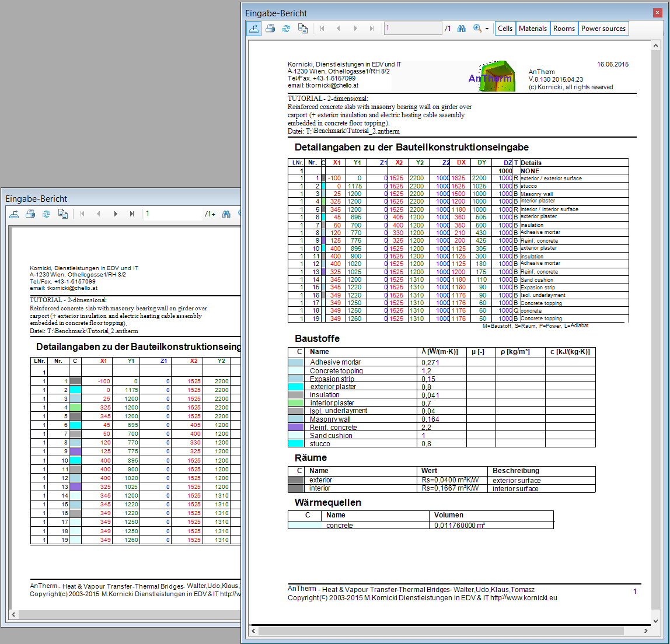Refresh the front report using the refresh icon
Viewport: 670px width, 644px height.
coord(286,28)
